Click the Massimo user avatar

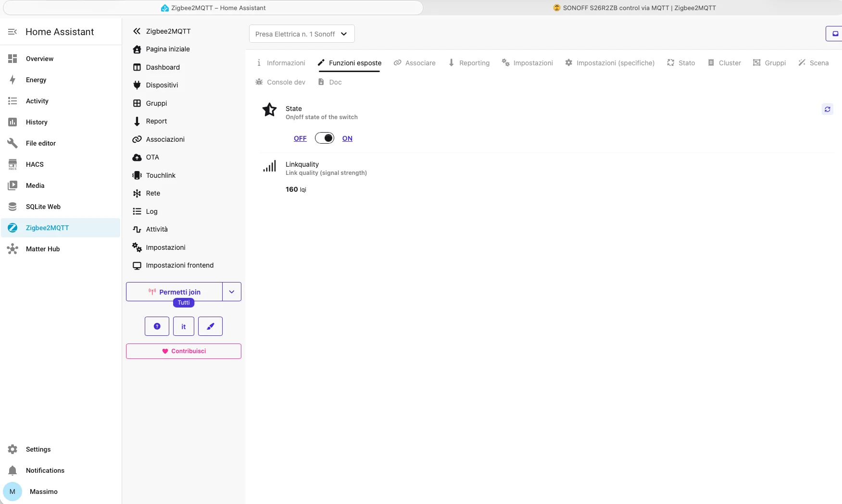(13, 492)
